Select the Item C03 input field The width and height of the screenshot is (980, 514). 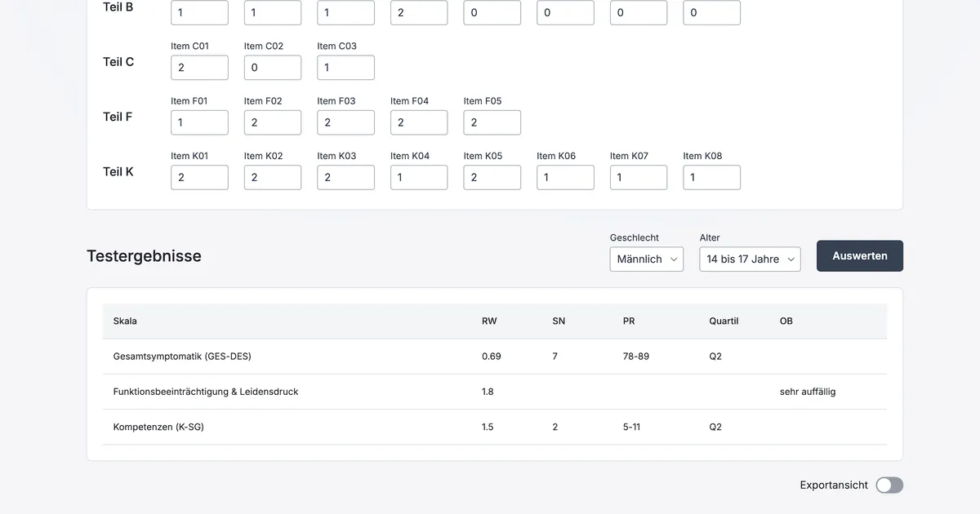coord(345,68)
